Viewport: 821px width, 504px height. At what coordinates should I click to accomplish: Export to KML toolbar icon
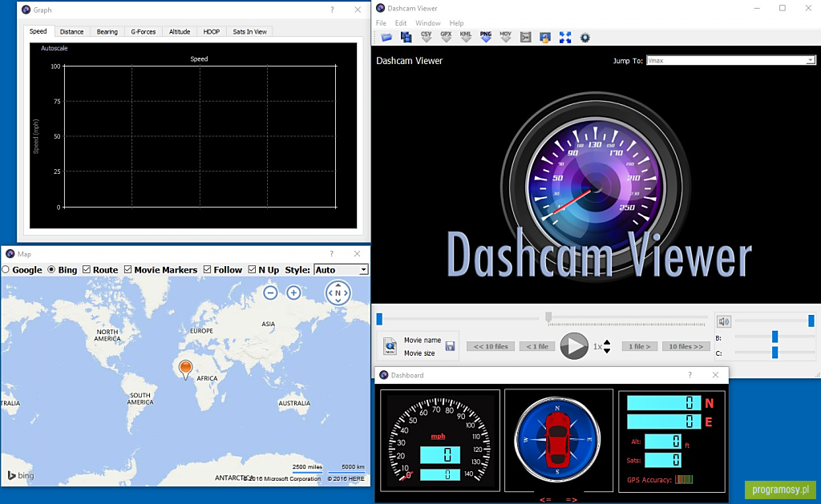pos(466,37)
